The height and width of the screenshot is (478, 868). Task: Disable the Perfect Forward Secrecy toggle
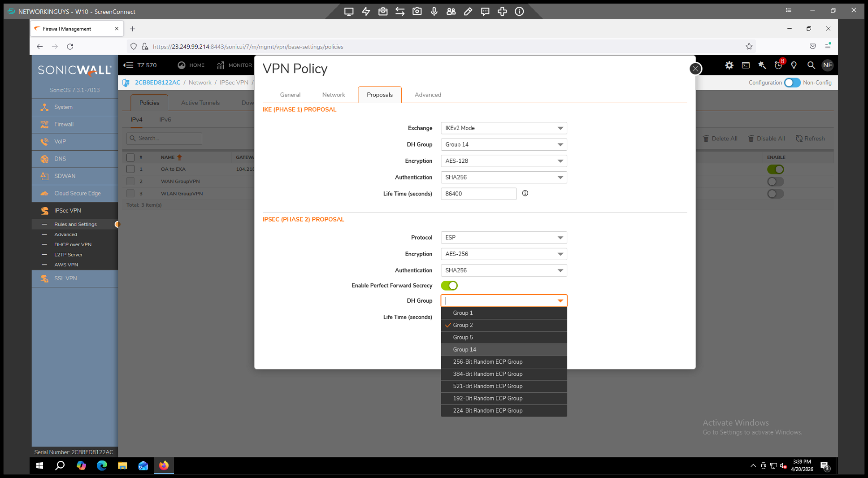pyautogui.click(x=449, y=286)
